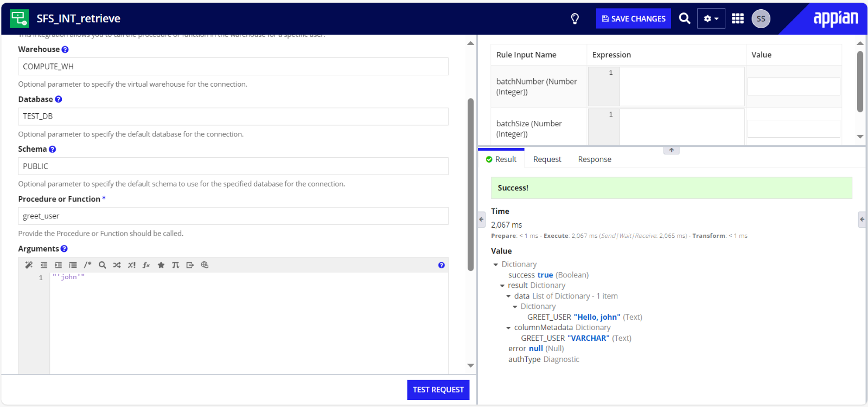The image size is (868, 407).
Task: Click the authType Diagnostic row
Action: pos(544,359)
